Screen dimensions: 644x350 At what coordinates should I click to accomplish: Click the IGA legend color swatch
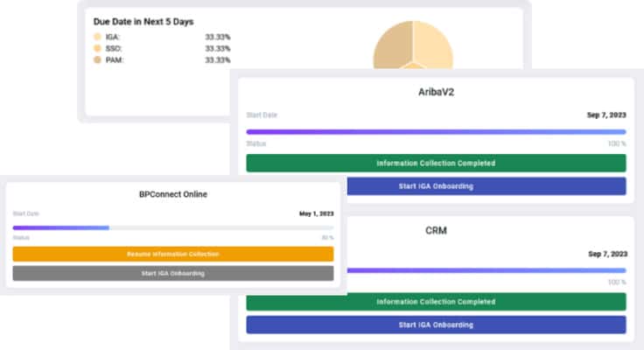[97, 37]
